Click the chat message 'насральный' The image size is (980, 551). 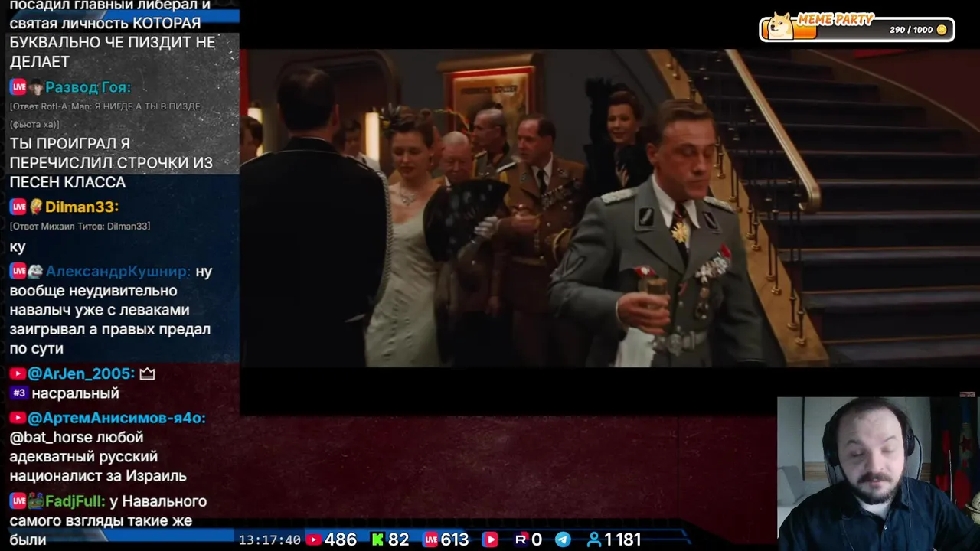coord(75,393)
